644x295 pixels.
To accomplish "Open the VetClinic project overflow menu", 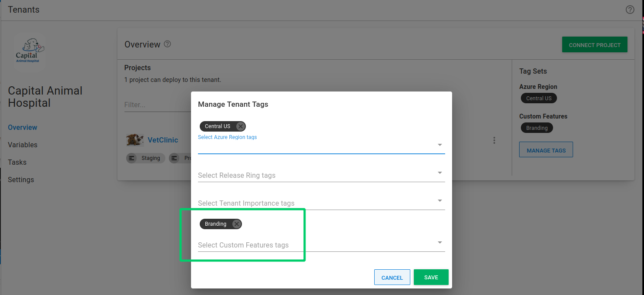I will pos(494,140).
